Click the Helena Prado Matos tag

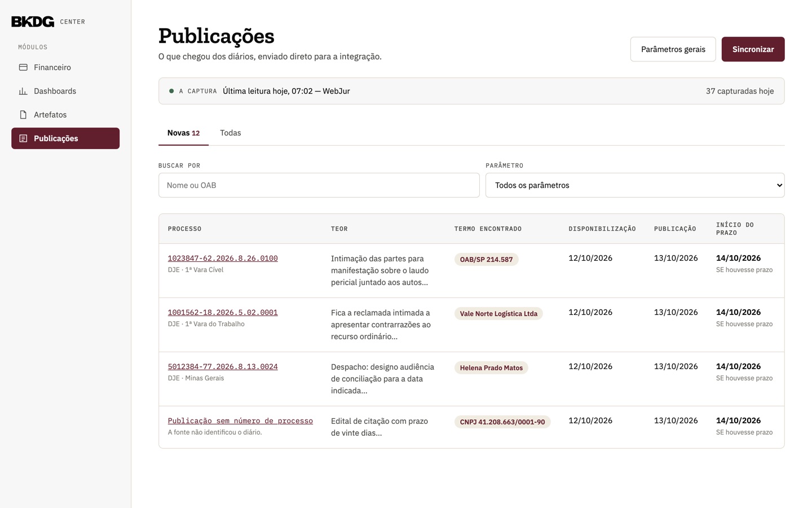(x=491, y=368)
